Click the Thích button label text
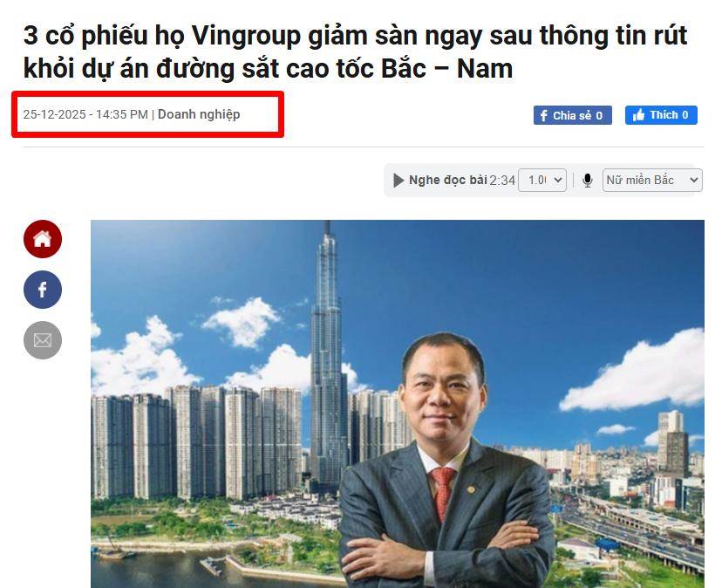The width and height of the screenshot is (722, 588). coord(664,115)
